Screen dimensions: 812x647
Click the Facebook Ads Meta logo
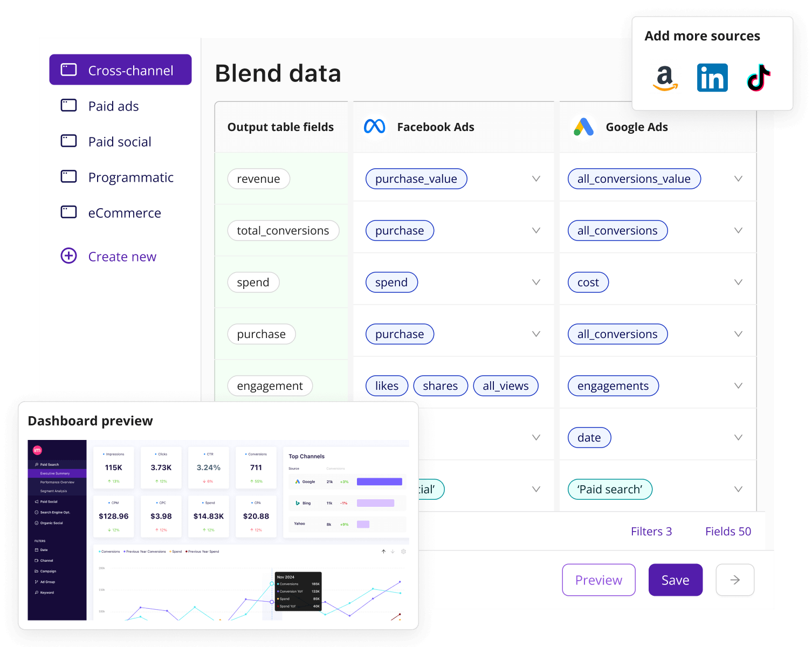coord(375,127)
